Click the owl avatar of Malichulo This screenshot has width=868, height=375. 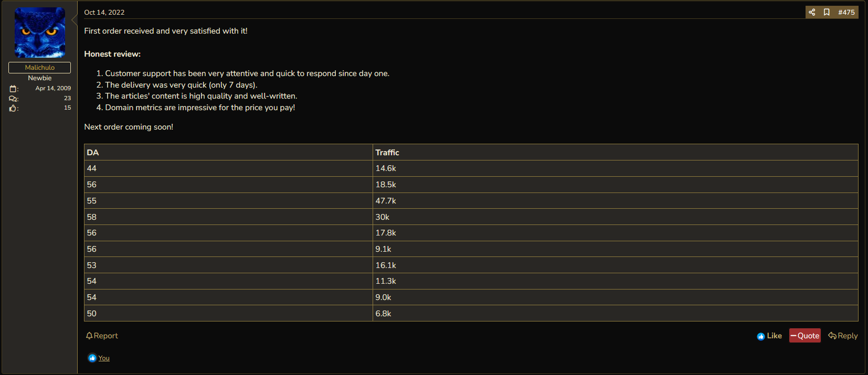point(40,33)
